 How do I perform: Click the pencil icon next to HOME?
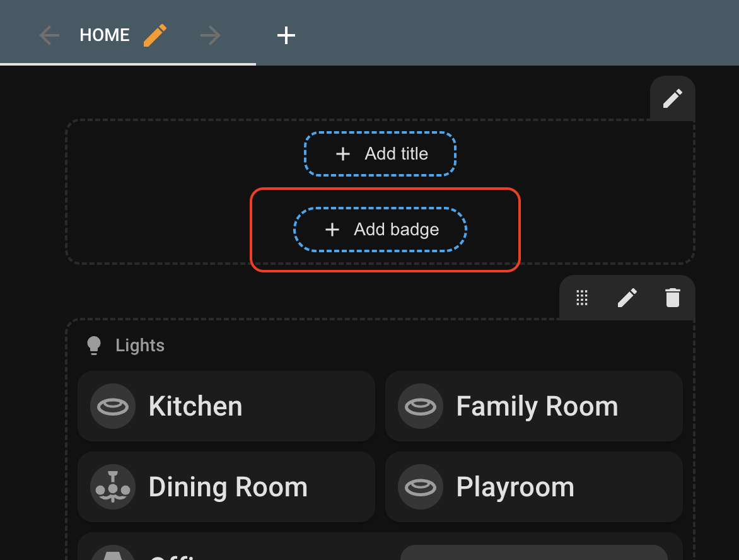click(154, 35)
